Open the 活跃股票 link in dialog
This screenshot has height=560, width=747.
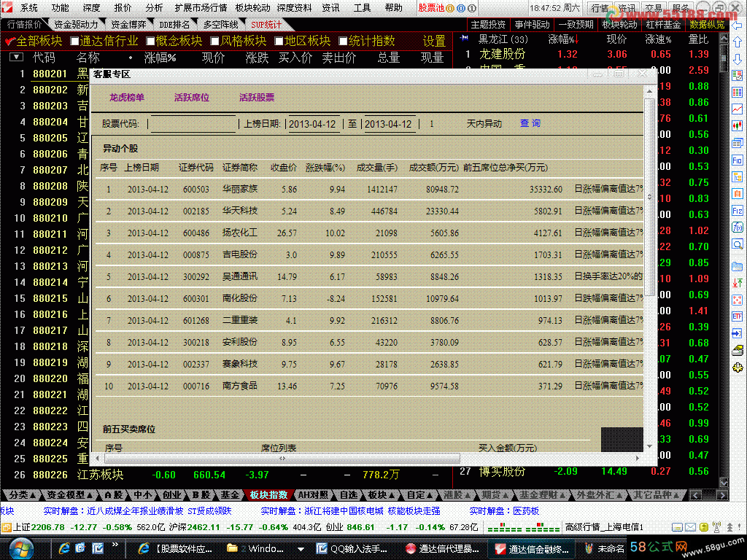pos(256,98)
